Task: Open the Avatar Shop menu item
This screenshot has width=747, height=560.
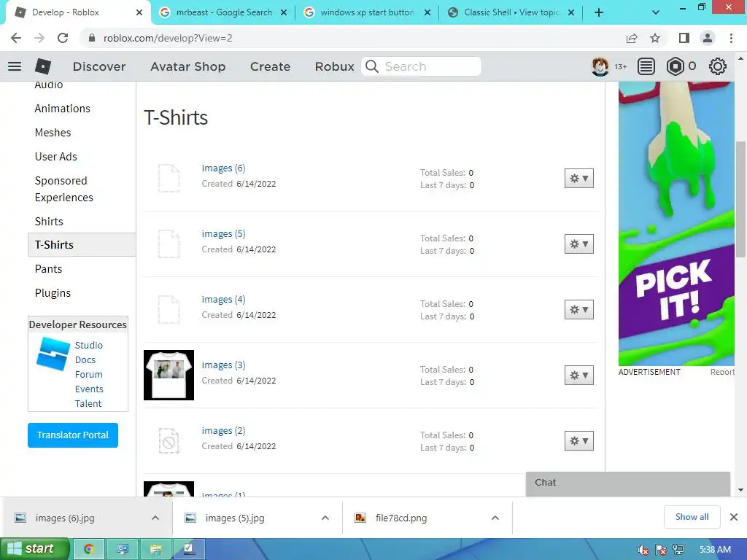Action: (187, 66)
